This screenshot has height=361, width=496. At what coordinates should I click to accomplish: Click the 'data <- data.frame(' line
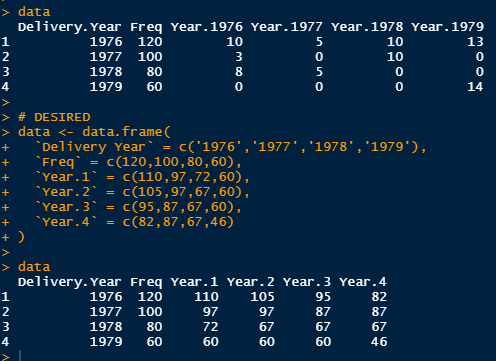(x=94, y=132)
